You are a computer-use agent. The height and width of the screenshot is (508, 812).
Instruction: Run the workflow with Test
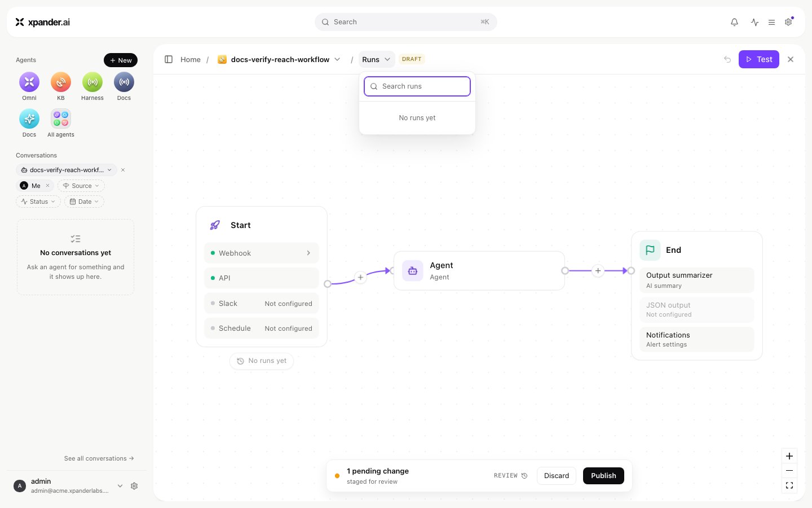click(x=759, y=59)
